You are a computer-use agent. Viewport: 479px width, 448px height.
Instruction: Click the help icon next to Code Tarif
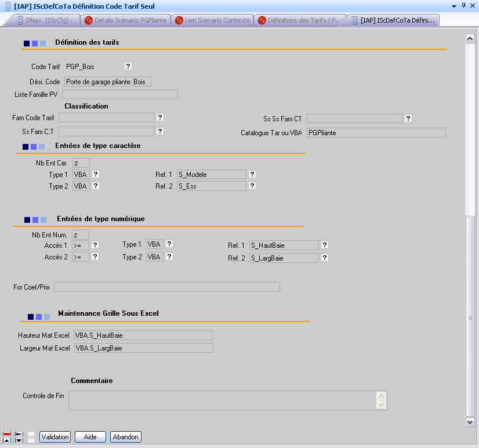pos(128,66)
